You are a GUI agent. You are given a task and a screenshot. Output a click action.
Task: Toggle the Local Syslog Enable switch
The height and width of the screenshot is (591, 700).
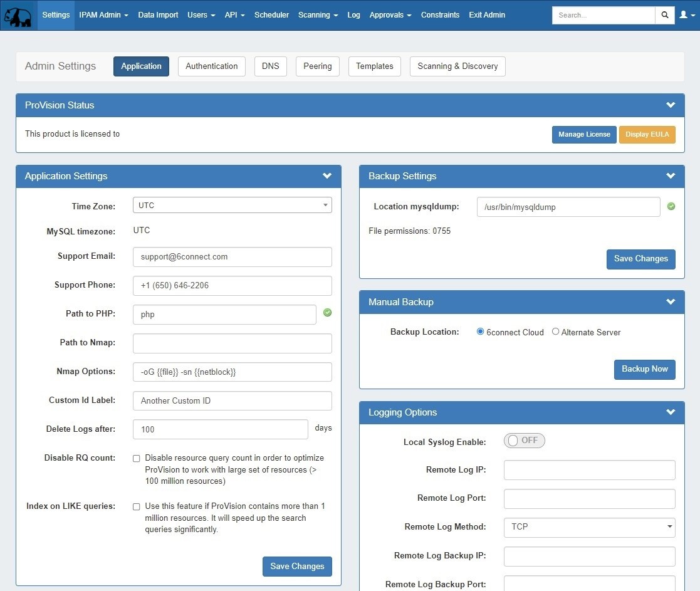(x=524, y=441)
